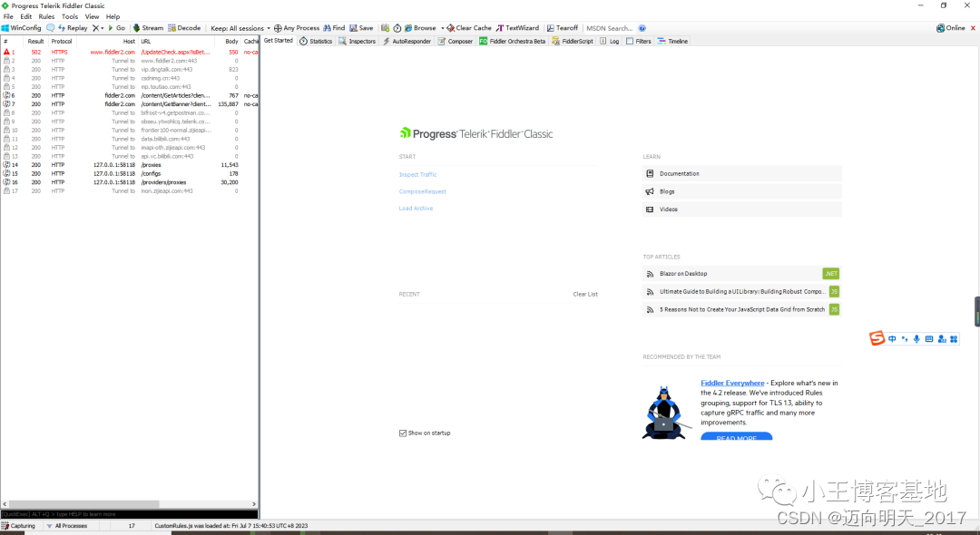Click the Load Archive link
Viewport: 980px width, 535px height.
(416, 209)
